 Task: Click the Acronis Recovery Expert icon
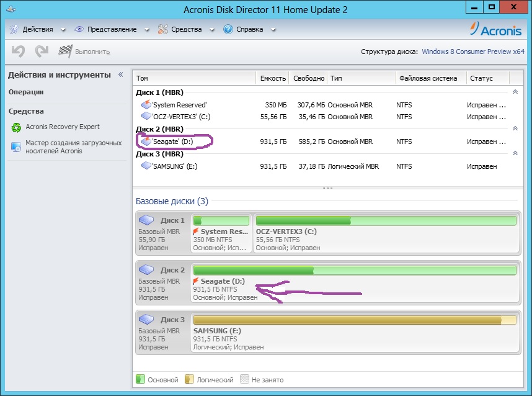pos(16,127)
